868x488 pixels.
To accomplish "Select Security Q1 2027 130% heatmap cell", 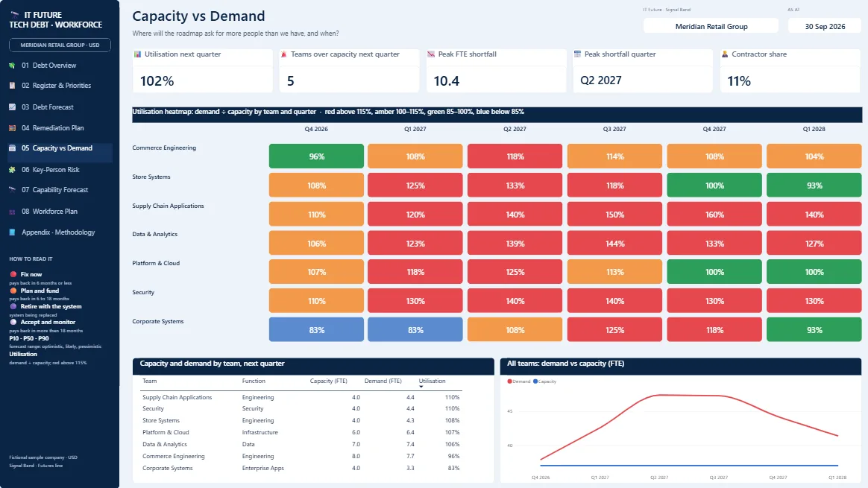I will [415, 301].
